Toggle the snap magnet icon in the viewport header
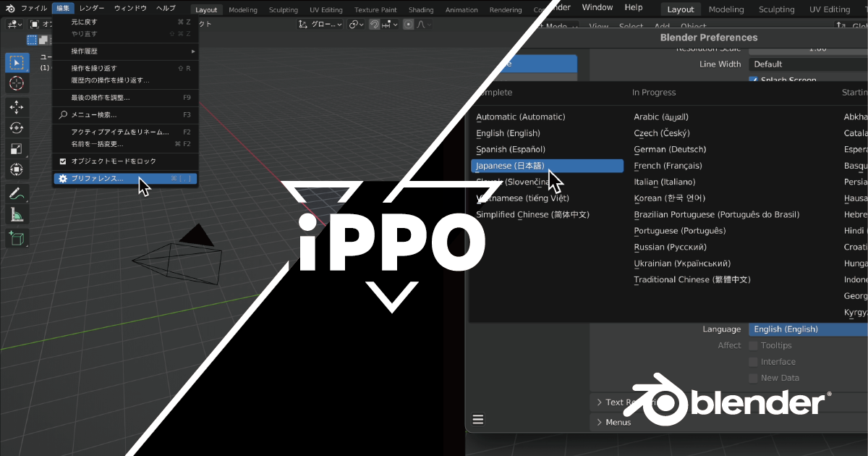The image size is (868, 456). click(375, 24)
